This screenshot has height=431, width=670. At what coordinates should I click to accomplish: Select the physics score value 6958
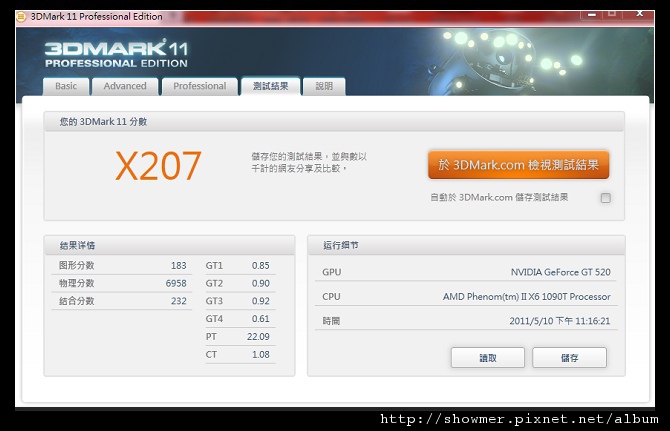click(x=176, y=284)
